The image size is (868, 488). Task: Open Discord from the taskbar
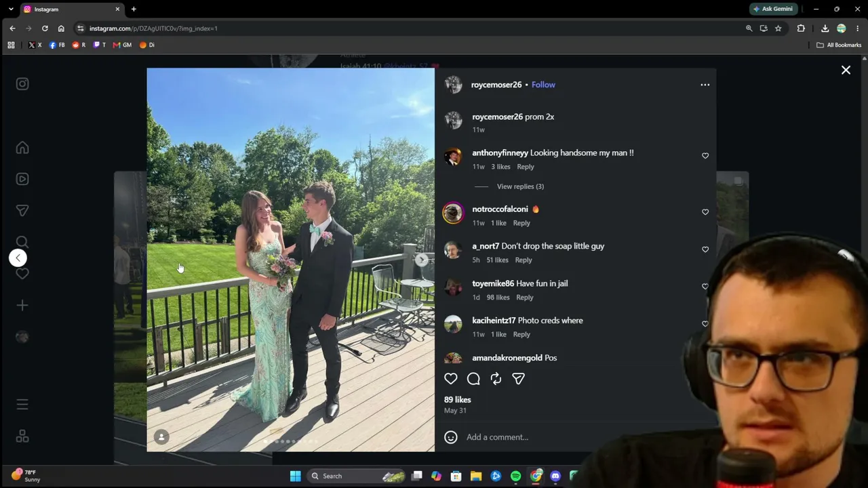pos(555,476)
